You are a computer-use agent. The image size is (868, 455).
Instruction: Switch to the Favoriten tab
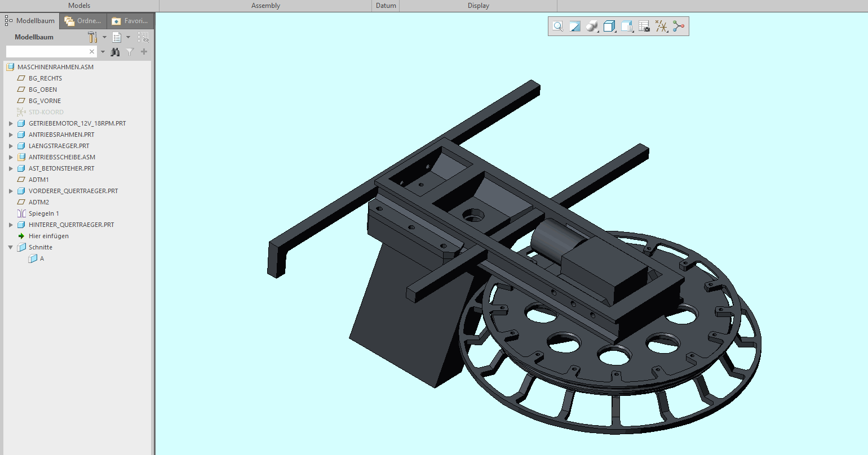[x=130, y=21]
